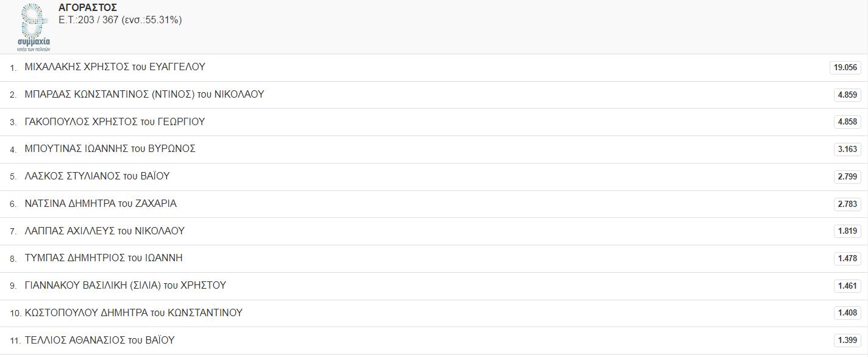Viewport: 868px width, 357px height.
Task: Open candidate ΛΑΣΚΟΣ ΣΤΥΛΙΑΝΟΣ του ΒΑΪΟΥ
Action: [98, 176]
